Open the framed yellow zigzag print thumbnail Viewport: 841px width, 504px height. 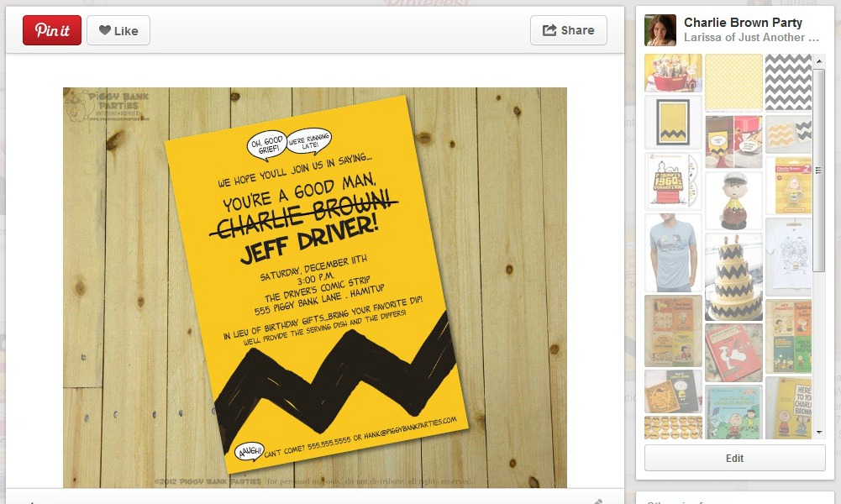point(673,123)
